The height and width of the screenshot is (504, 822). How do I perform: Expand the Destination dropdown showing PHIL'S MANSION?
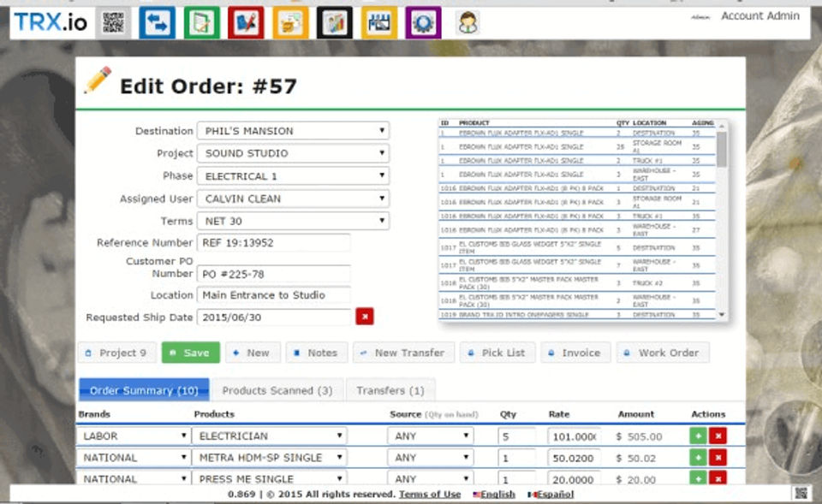(x=293, y=130)
